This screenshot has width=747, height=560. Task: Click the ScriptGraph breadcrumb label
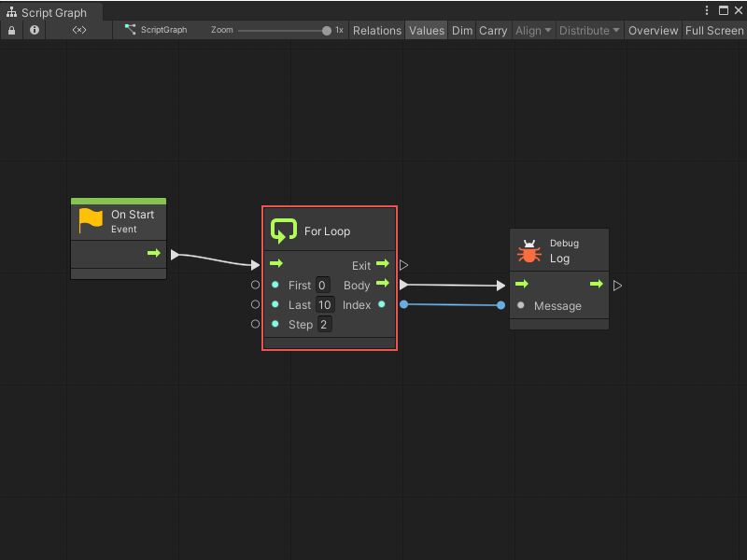164,30
